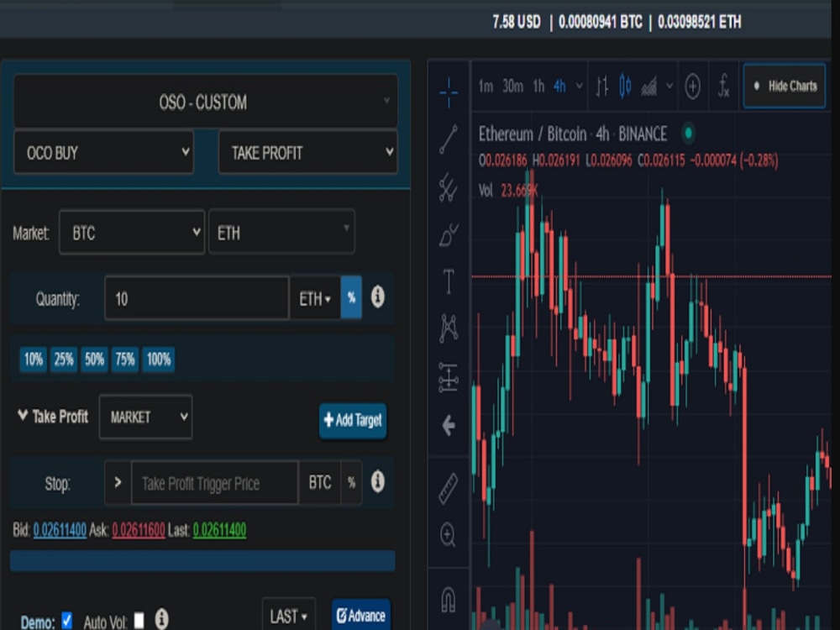Open the OCO BUY dropdown
Screen dimensions: 840x630
103,153
